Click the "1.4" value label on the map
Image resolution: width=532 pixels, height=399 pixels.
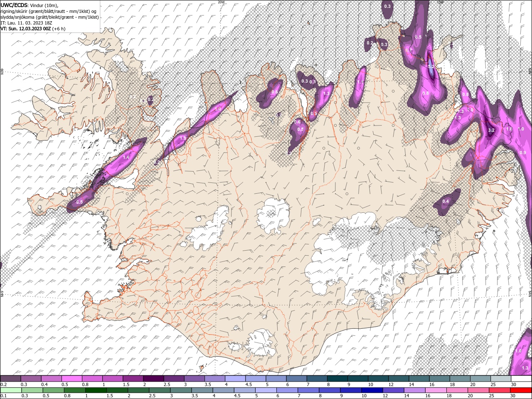coord(126,157)
